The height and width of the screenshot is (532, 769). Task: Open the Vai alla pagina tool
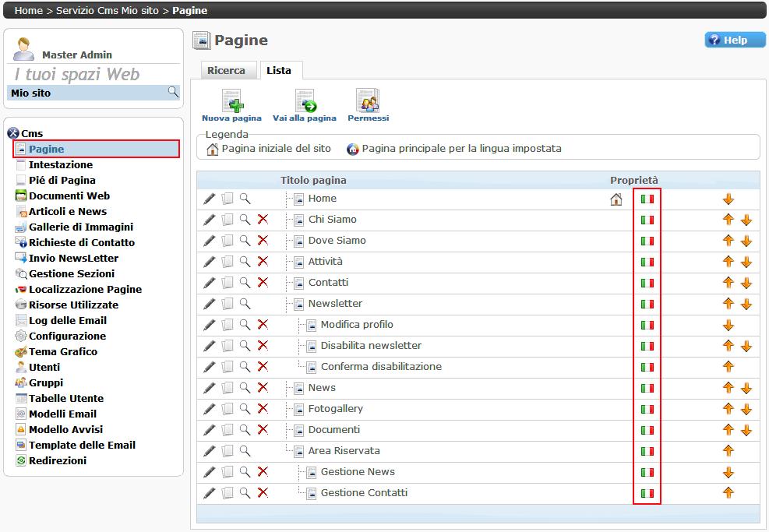[305, 101]
